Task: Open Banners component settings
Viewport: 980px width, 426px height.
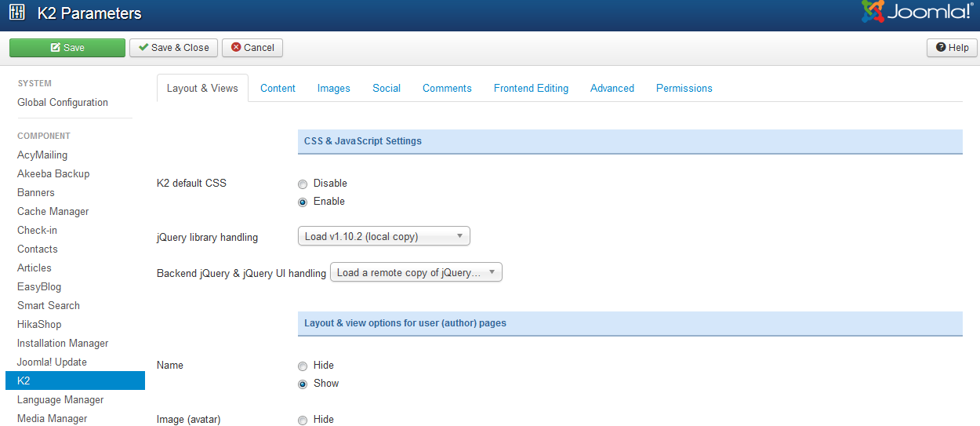Action: (x=36, y=193)
